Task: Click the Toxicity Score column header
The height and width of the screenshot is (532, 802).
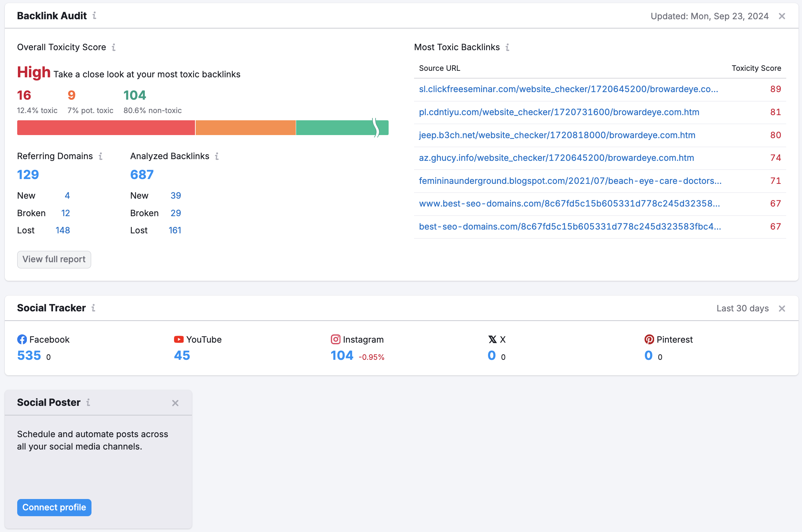Action: (756, 68)
